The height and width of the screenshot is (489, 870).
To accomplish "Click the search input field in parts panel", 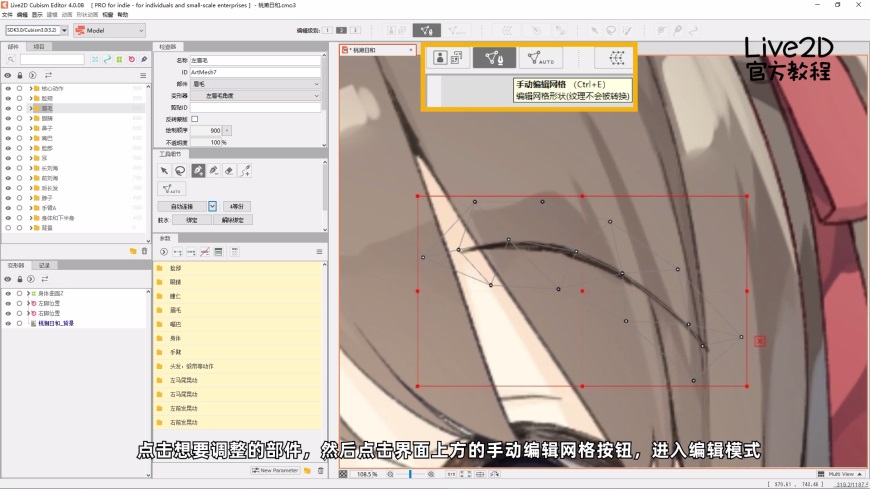I will pos(52,59).
